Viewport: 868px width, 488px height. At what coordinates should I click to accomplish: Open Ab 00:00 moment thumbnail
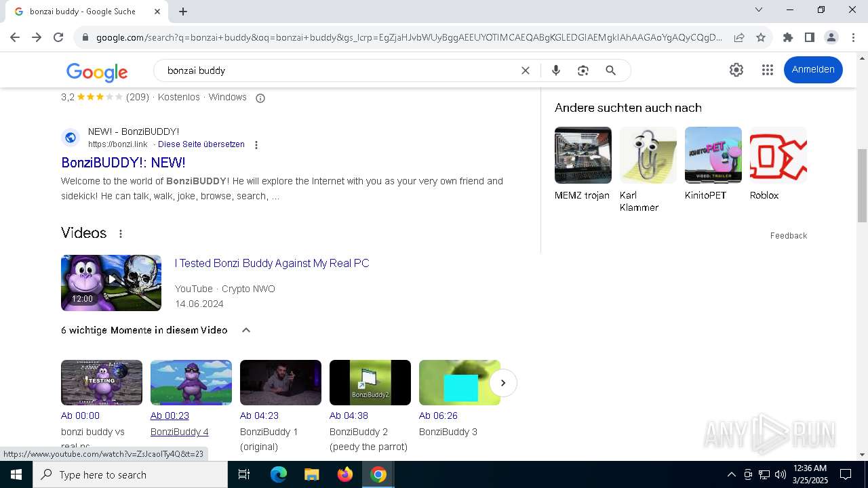102,382
